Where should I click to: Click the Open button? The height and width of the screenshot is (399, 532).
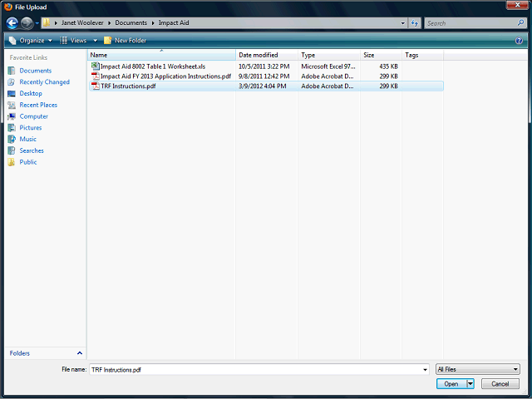pos(451,384)
